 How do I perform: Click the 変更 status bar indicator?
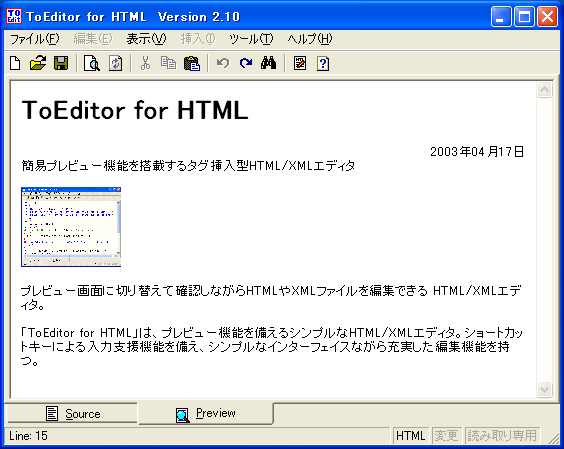(x=446, y=436)
